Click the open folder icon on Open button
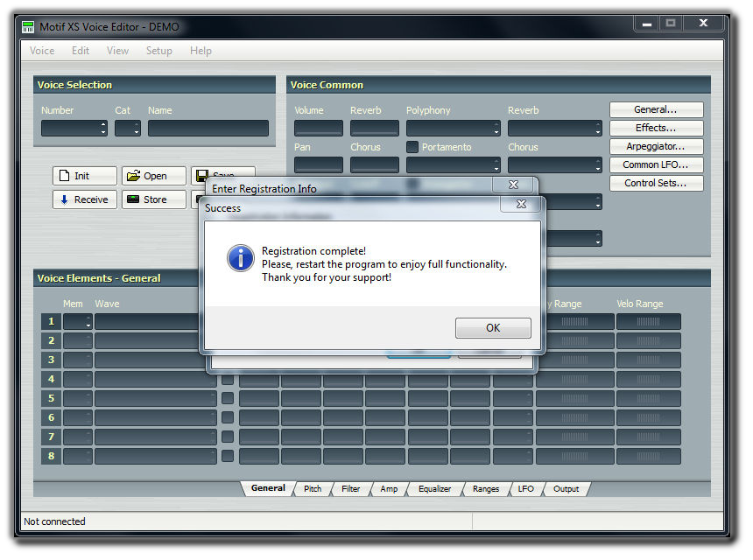Screen dimensions: 753x560 [x=133, y=176]
